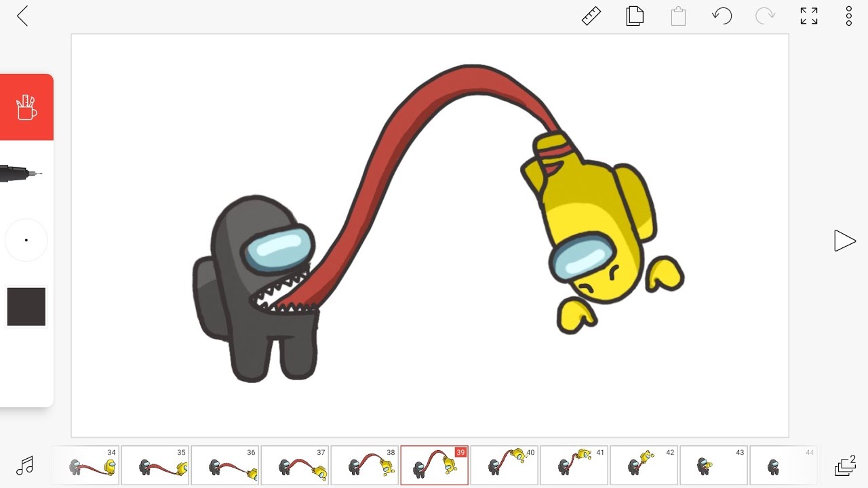Viewport: 868px width, 488px height.
Task: Select frame 40 thumbnail
Action: pyautogui.click(x=505, y=465)
